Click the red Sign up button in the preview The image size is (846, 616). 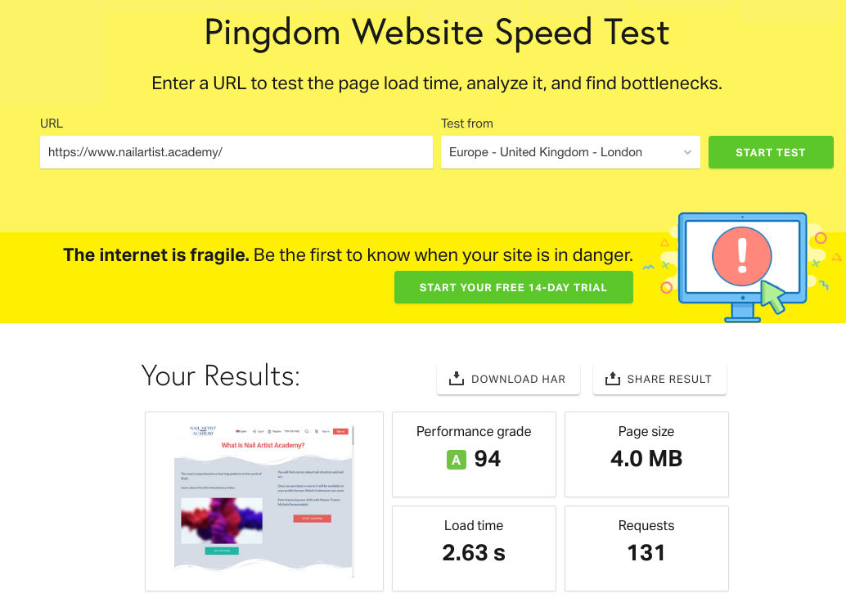pyautogui.click(x=341, y=432)
